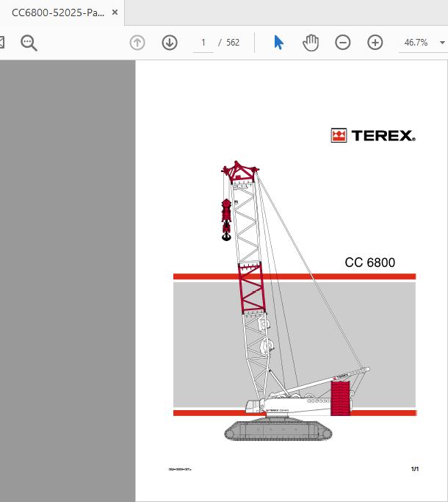Go to the next page with down arrow

[x=170, y=43]
